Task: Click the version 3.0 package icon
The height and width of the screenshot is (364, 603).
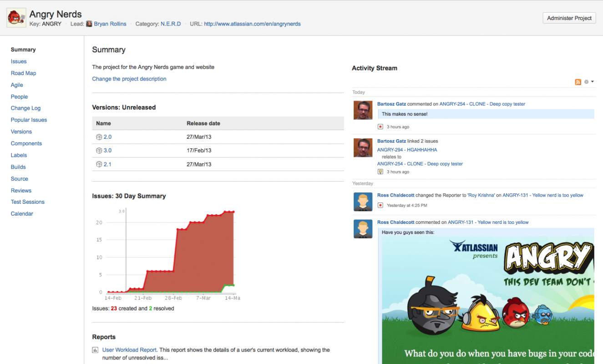Action: (99, 151)
